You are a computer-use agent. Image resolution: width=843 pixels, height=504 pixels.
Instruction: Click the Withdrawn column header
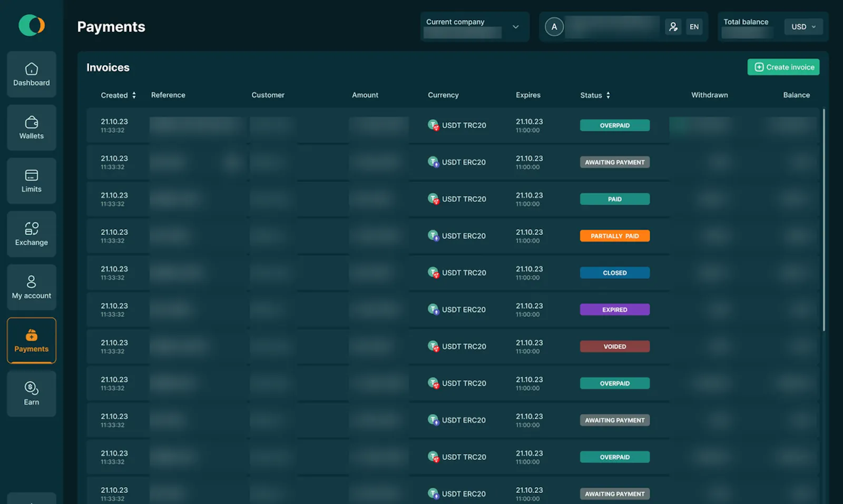coord(709,95)
